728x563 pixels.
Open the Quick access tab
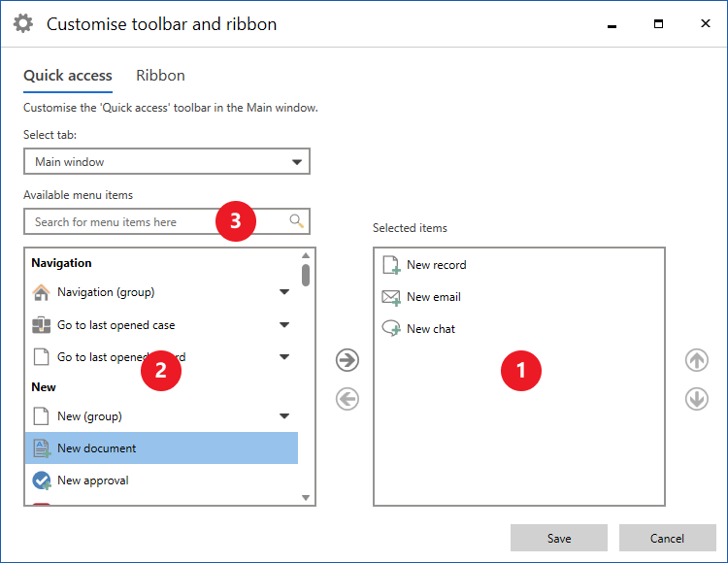[x=68, y=76]
